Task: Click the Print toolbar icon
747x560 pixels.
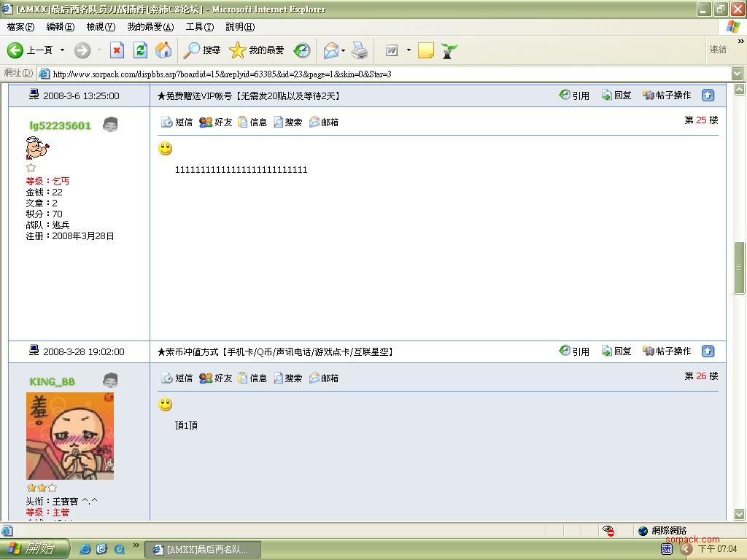Action: [x=360, y=50]
